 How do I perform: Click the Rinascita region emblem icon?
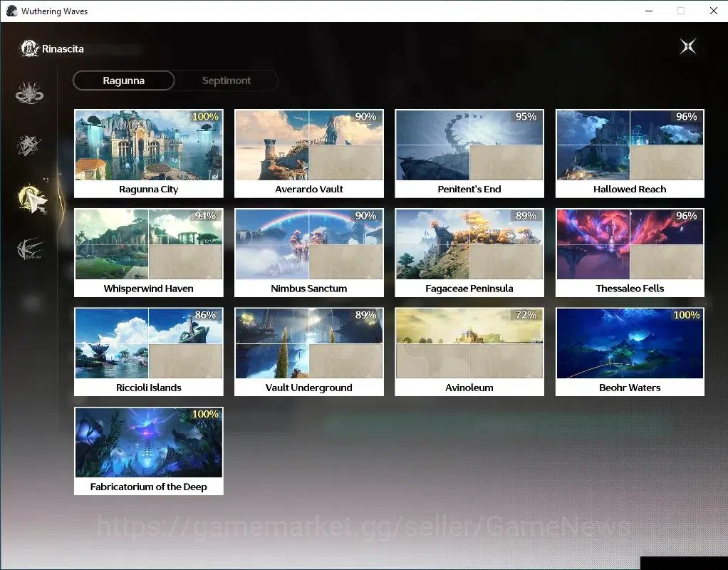(29, 48)
